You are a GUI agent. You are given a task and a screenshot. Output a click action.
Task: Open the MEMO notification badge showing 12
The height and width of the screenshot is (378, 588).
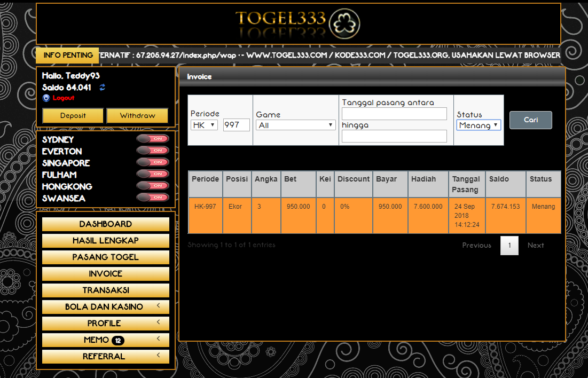118,340
